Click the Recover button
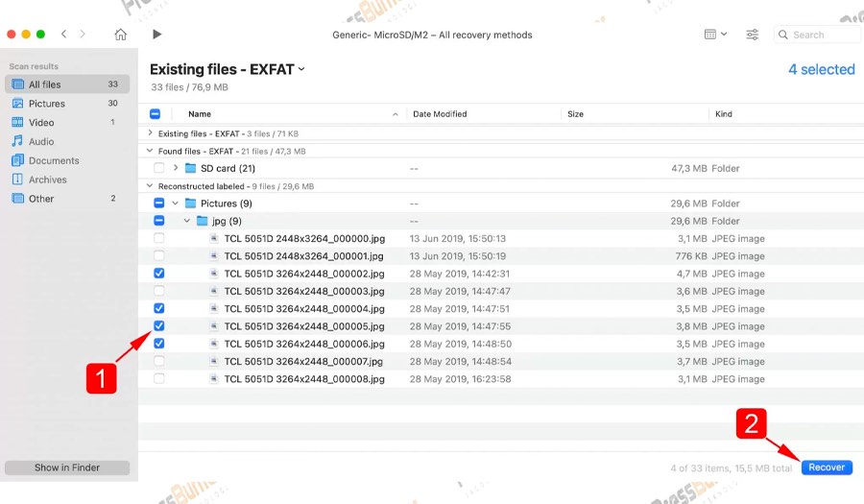864x504 pixels. (x=826, y=468)
